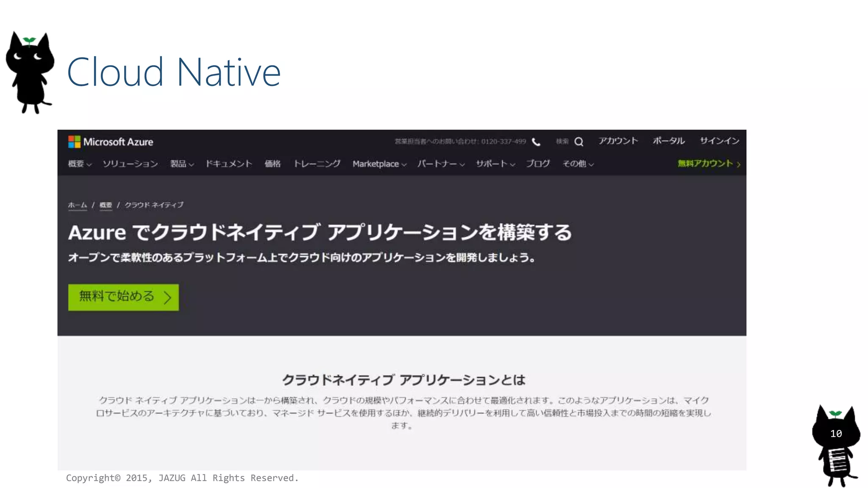Screen dimensions: 868x488
Task: Click the Cloud Native slide title
Action: click(x=174, y=72)
